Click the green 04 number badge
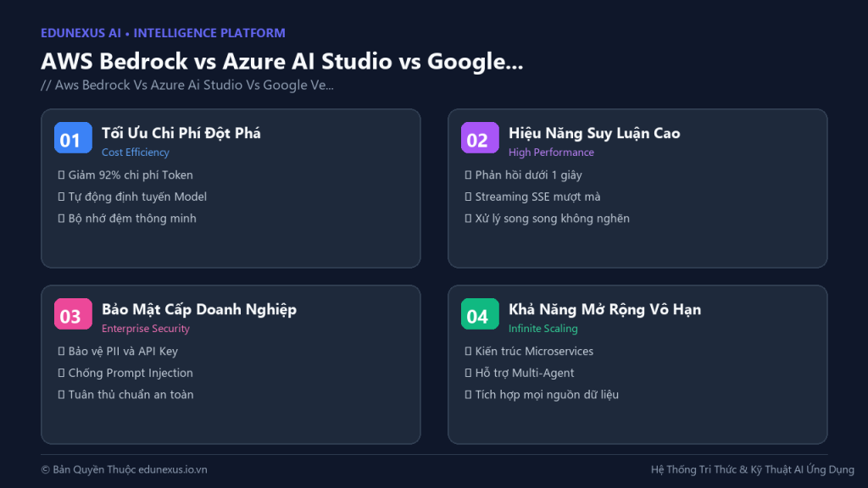Screen dimensions: 868x488 (x=480, y=313)
